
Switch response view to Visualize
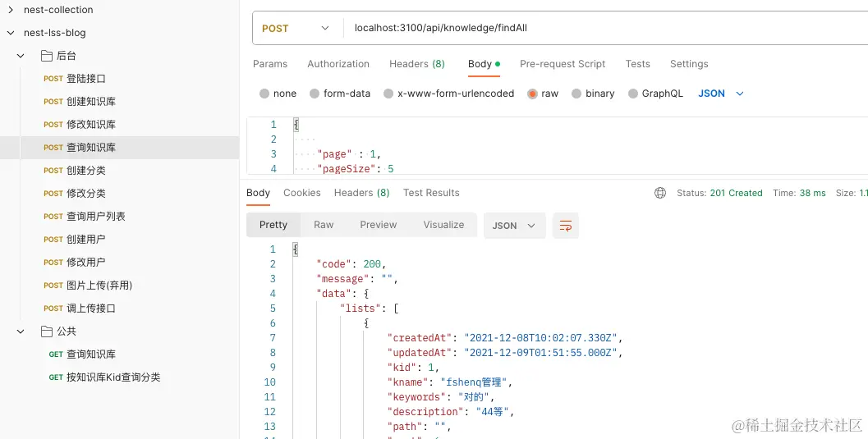pyautogui.click(x=443, y=225)
